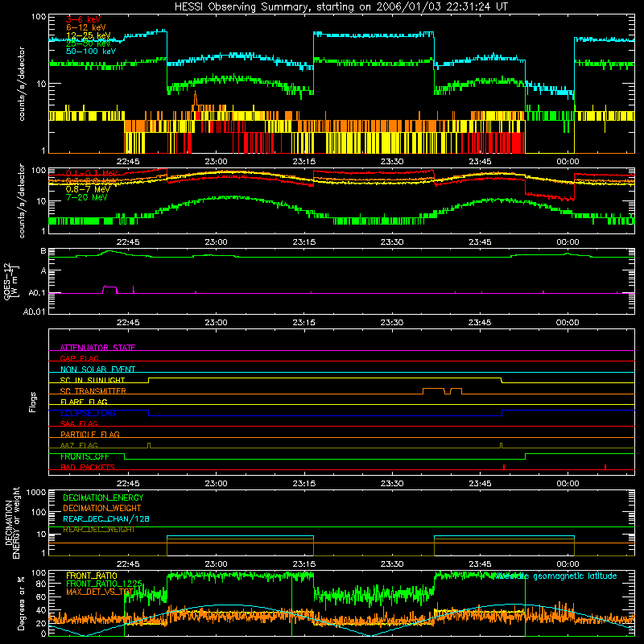
Task: Select the 3-6 keV legend label
Action: [83, 19]
